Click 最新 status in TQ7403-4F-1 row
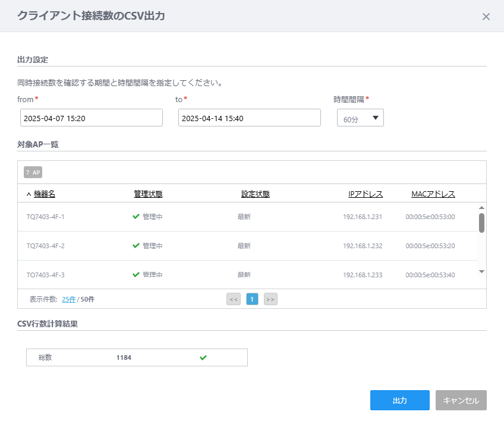This screenshot has height=421, width=504. (244, 217)
